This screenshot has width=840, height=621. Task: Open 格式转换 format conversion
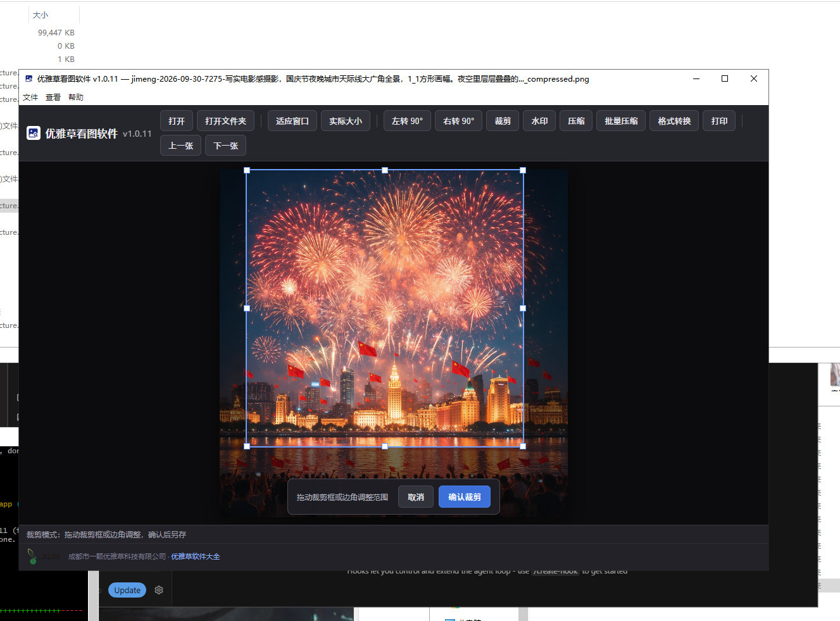(x=674, y=121)
